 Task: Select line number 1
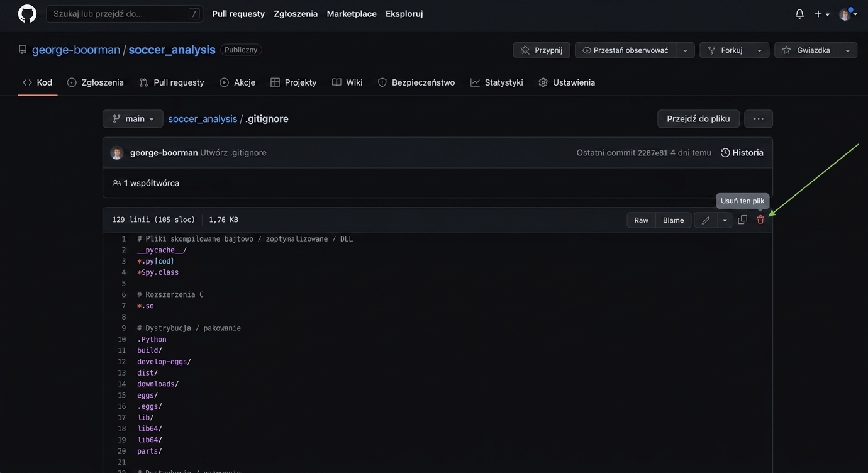coord(124,239)
